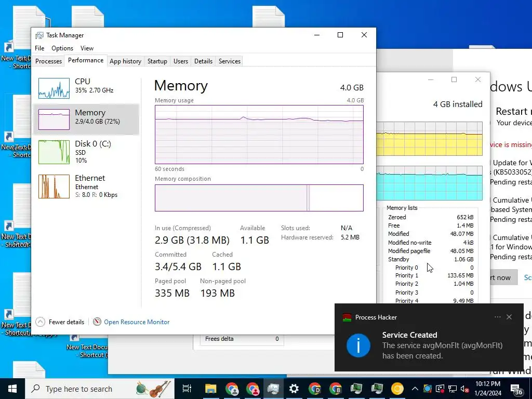Click the Service Created notification text

pyautogui.click(x=409, y=335)
